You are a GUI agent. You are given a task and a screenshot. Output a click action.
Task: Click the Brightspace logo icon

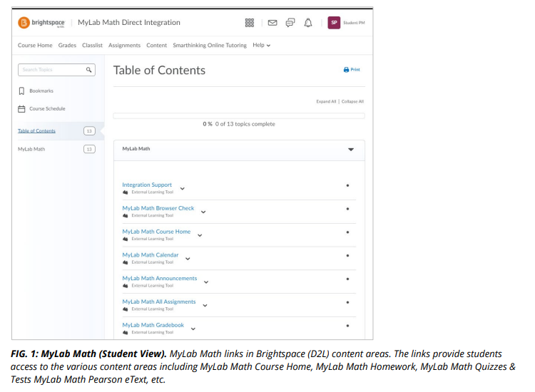[24, 23]
